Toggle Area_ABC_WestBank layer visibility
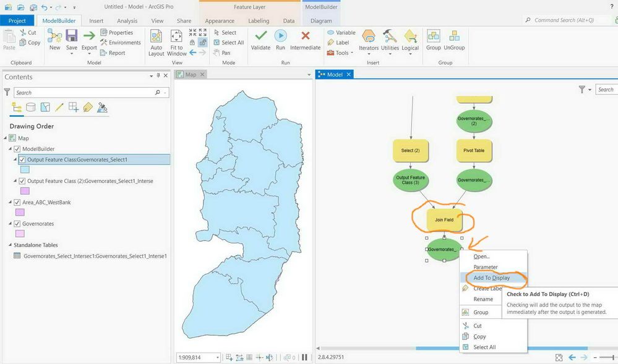The width and height of the screenshot is (618, 364). (17, 202)
